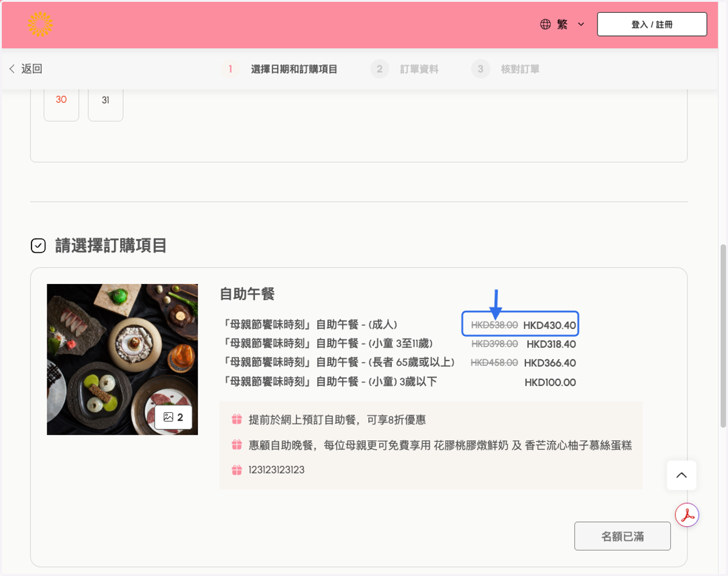Image resolution: width=728 pixels, height=576 pixels.
Task: Click the step number 3 circle
Action: [480, 69]
